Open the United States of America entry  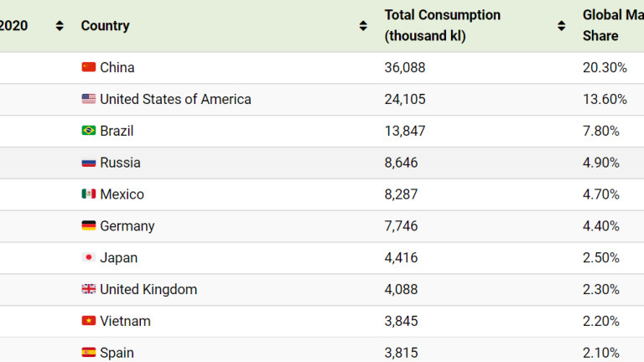pos(175,99)
